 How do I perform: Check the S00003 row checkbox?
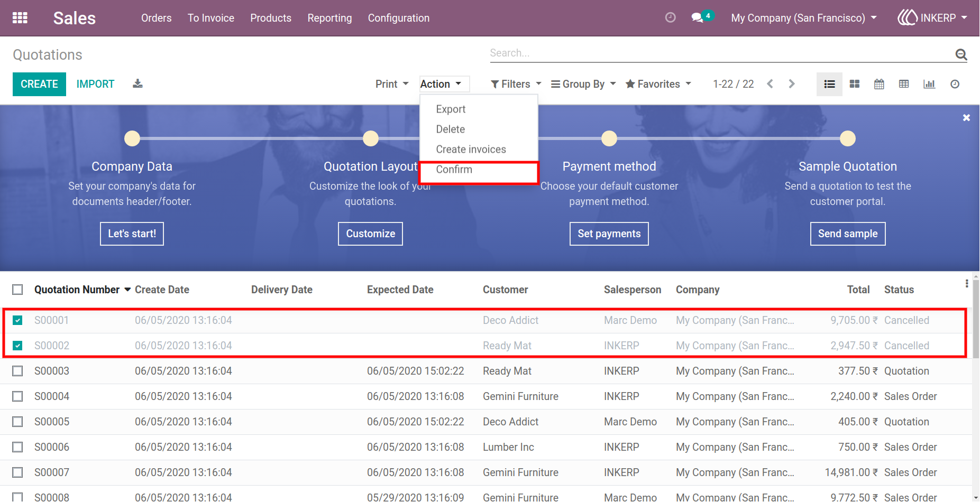[17, 371]
